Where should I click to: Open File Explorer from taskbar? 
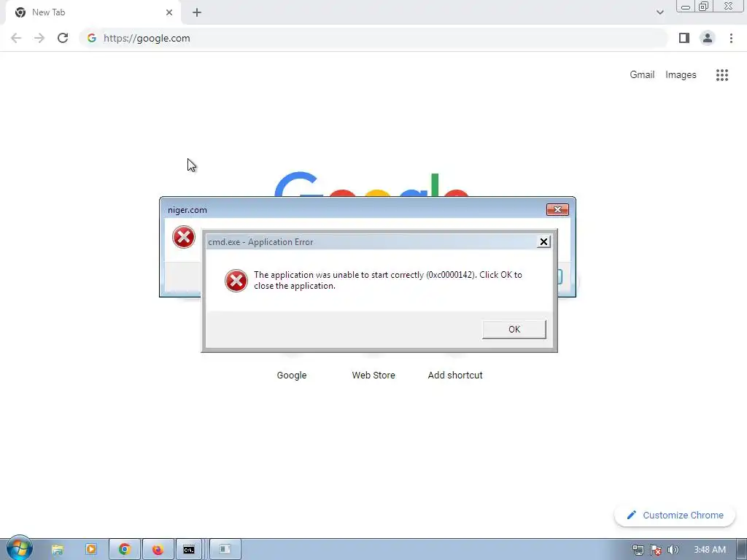[57, 550]
